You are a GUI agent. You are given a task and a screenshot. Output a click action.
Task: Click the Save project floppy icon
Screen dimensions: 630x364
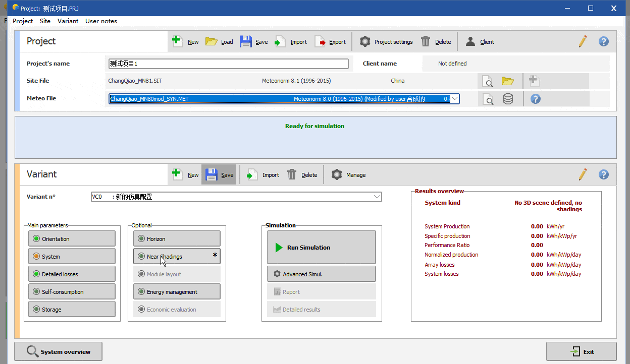[246, 41]
